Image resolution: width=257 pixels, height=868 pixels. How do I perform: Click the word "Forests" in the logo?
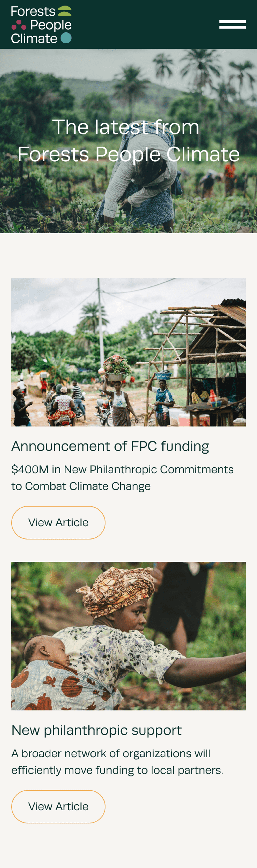click(33, 12)
